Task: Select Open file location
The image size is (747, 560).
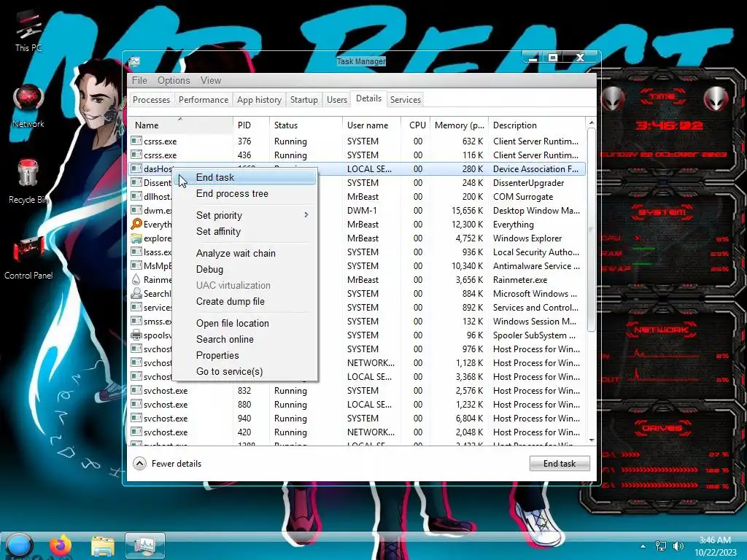Action: [244, 323]
